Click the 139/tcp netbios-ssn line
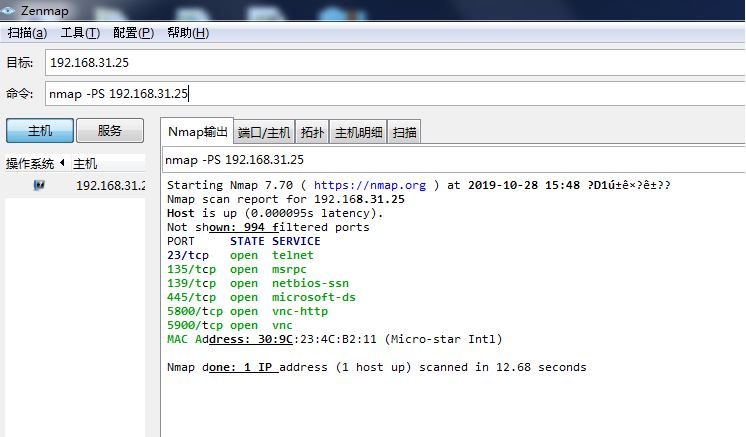This screenshot has height=437, width=746. [257, 283]
